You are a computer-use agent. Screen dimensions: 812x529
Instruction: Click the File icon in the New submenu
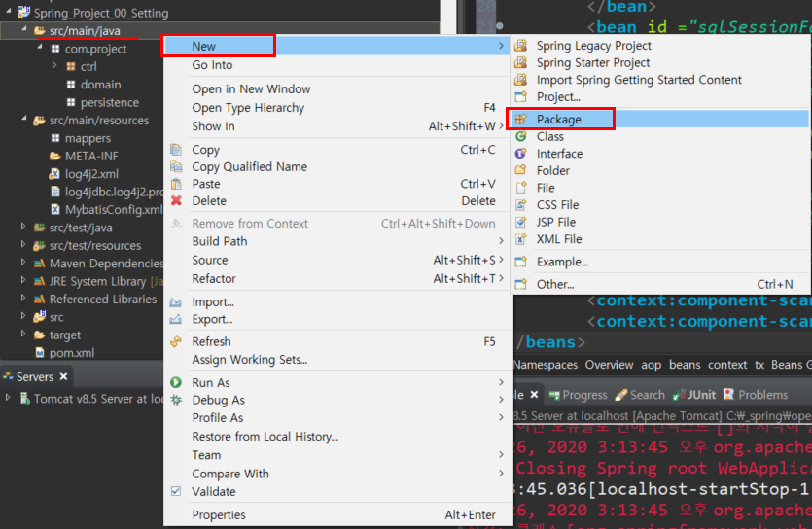pos(521,188)
